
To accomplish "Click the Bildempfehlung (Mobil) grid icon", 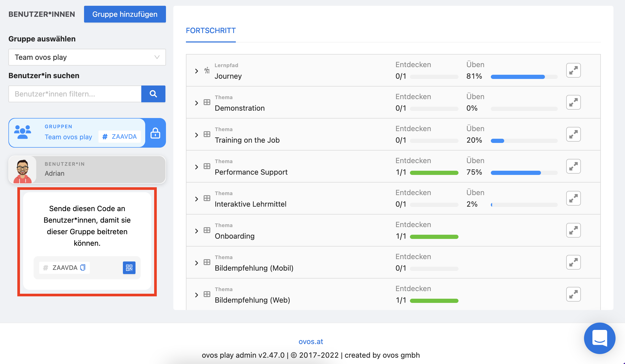I will point(207,262).
